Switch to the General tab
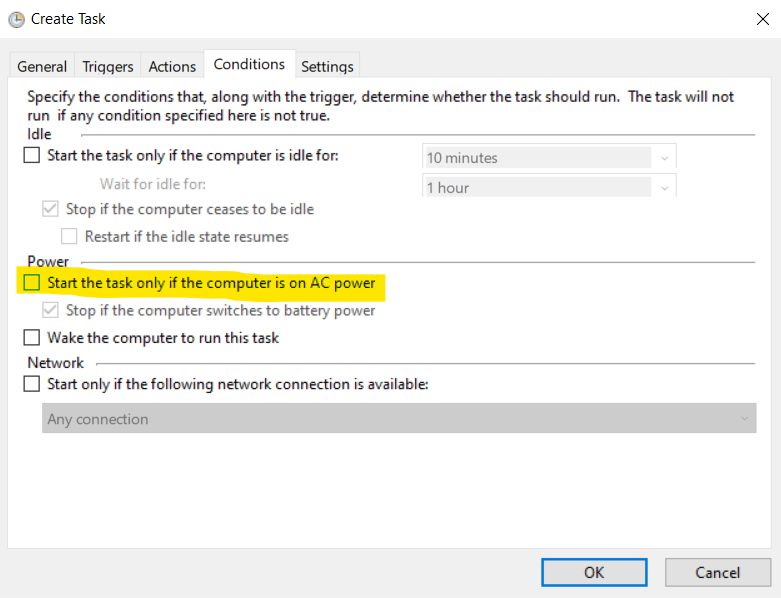 click(42, 66)
